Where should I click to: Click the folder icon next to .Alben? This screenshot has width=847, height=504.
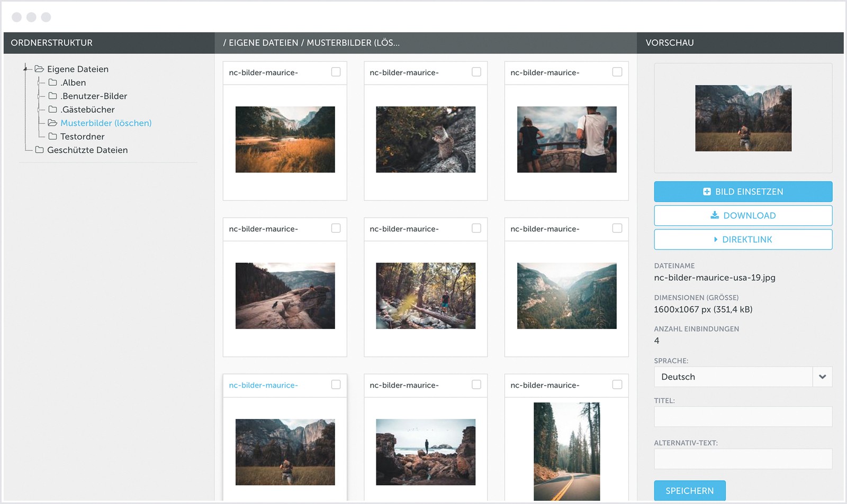[52, 83]
